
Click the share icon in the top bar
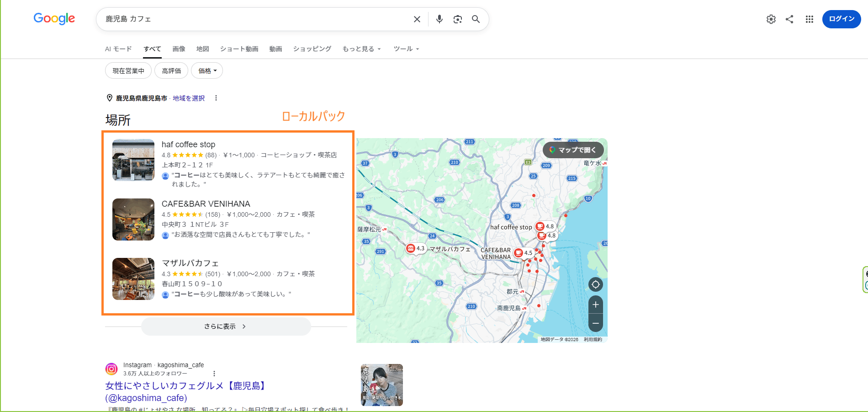click(789, 19)
